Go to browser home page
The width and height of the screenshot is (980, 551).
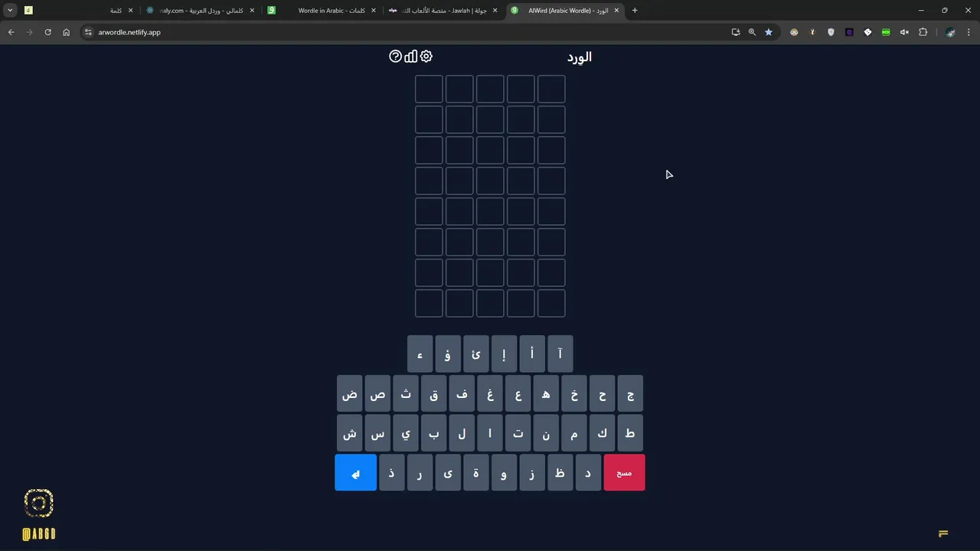[66, 32]
